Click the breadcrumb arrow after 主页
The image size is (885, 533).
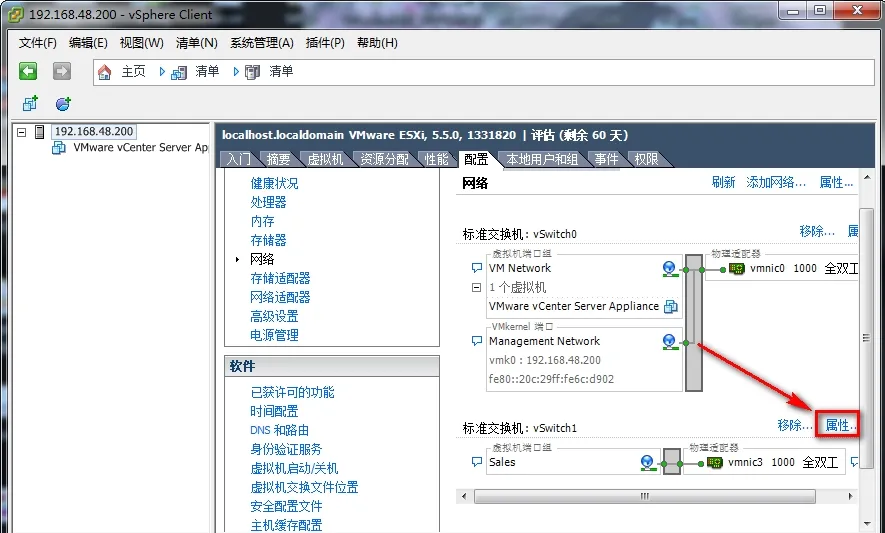pyautogui.click(x=162, y=72)
